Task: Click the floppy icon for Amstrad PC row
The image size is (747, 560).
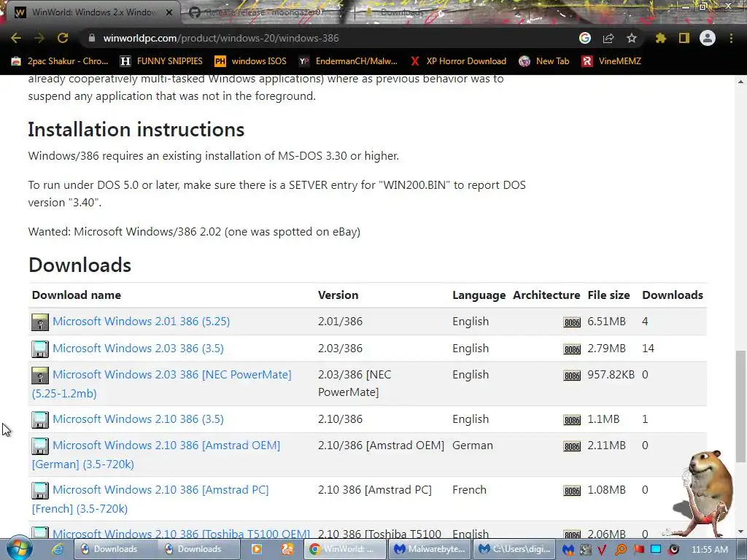Action: pos(40,491)
